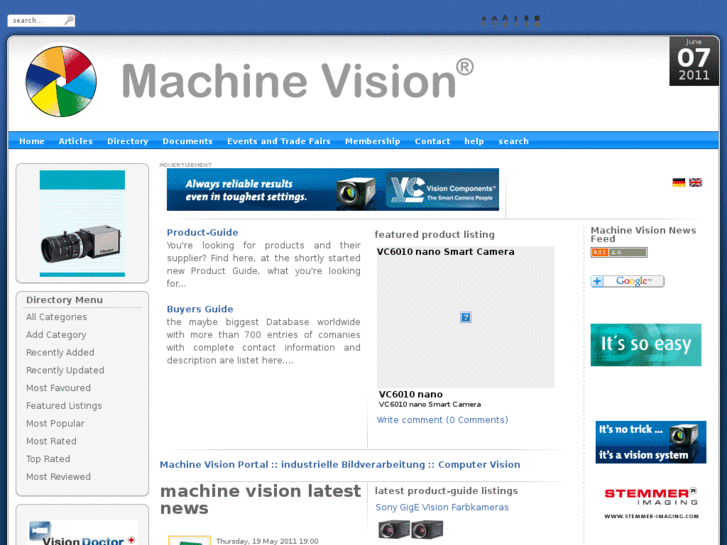The image size is (727, 545).
Task: Click the magnifier icon in search box
Action: pyautogui.click(x=69, y=20)
